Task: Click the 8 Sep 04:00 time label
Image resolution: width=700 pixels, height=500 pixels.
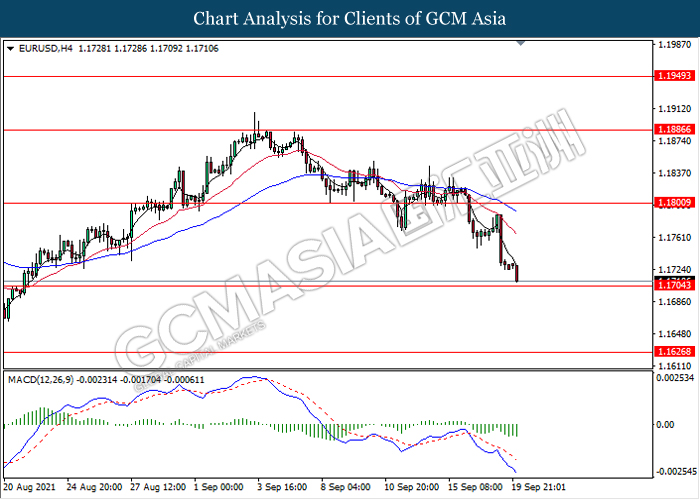Action: (x=346, y=487)
